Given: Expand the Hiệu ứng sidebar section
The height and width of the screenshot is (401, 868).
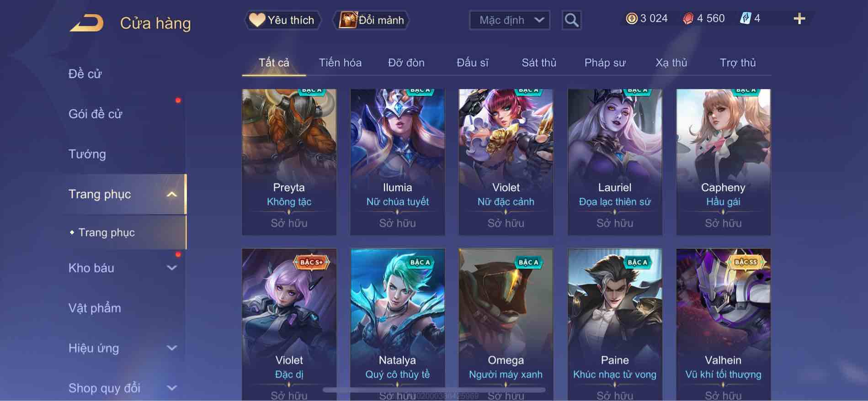Looking at the screenshot, I should [x=171, y=348].
